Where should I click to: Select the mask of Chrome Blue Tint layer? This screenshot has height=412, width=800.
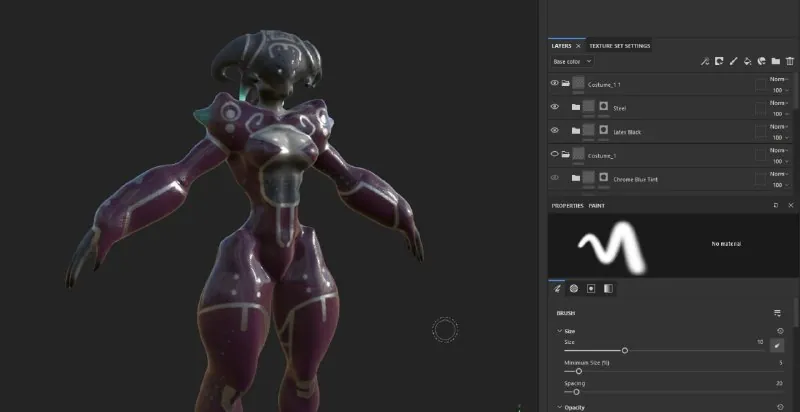[604, 177]
